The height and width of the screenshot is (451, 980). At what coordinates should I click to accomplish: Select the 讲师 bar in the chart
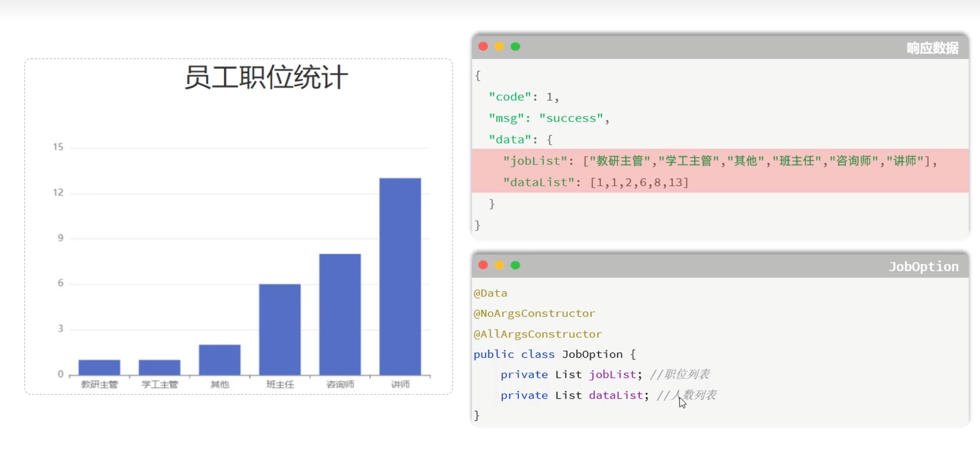400,276
